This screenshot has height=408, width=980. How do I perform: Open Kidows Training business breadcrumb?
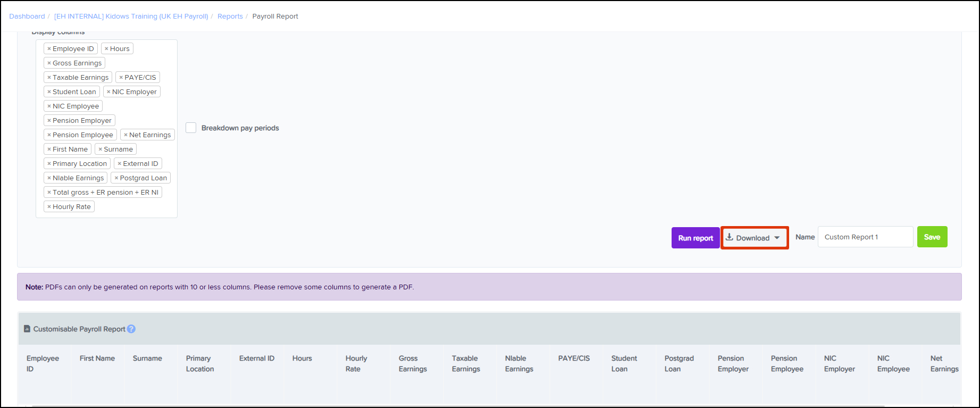point(131,16)
